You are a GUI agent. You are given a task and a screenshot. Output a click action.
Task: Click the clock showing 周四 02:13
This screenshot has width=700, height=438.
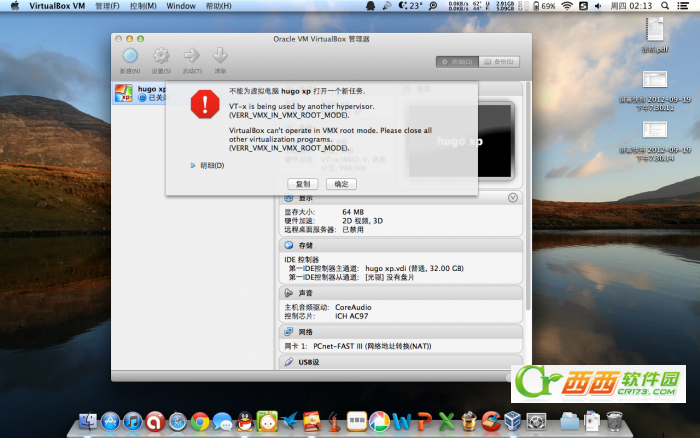tap(631, 6)
